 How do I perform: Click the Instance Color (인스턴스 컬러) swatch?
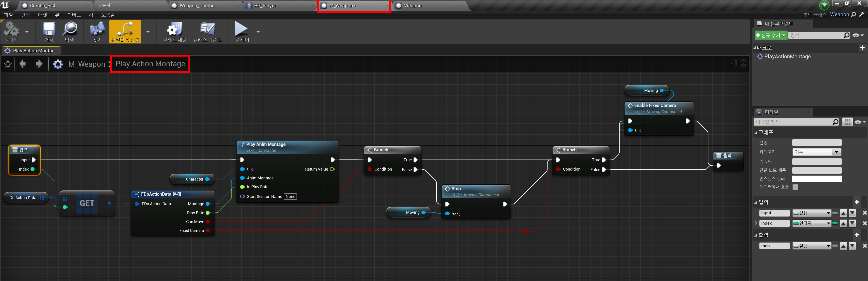(816, 179)
